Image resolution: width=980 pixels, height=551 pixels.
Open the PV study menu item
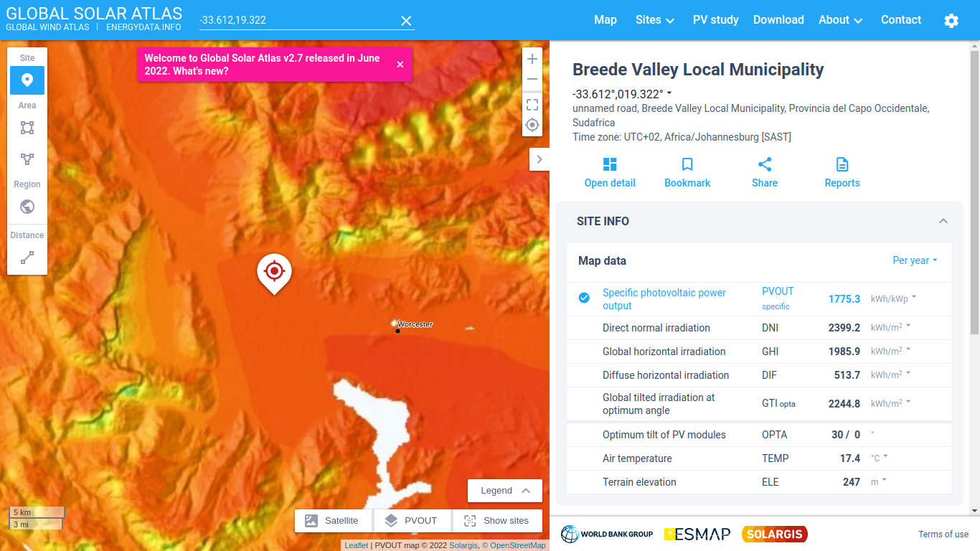[x=715, y=20]
